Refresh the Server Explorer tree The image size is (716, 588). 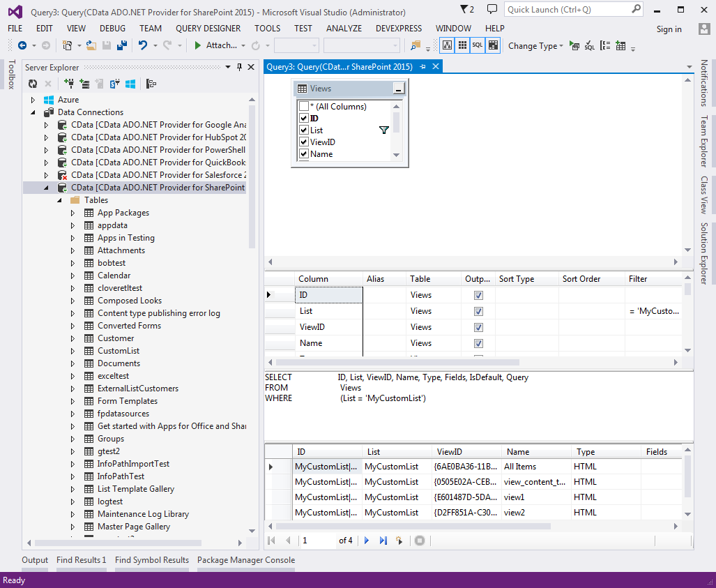(33, 84)
